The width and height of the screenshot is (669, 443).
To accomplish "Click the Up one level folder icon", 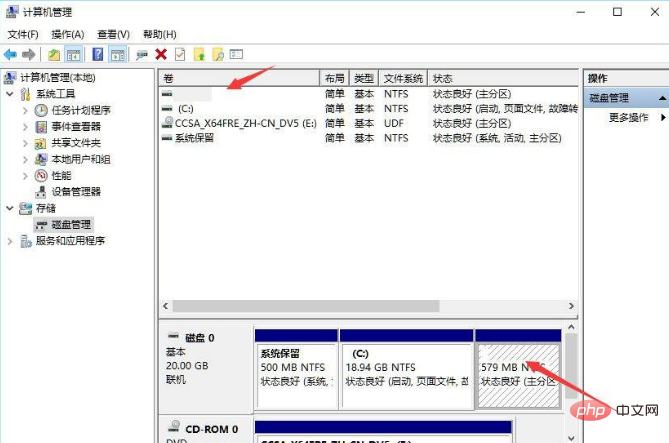I will coord(54,55).
